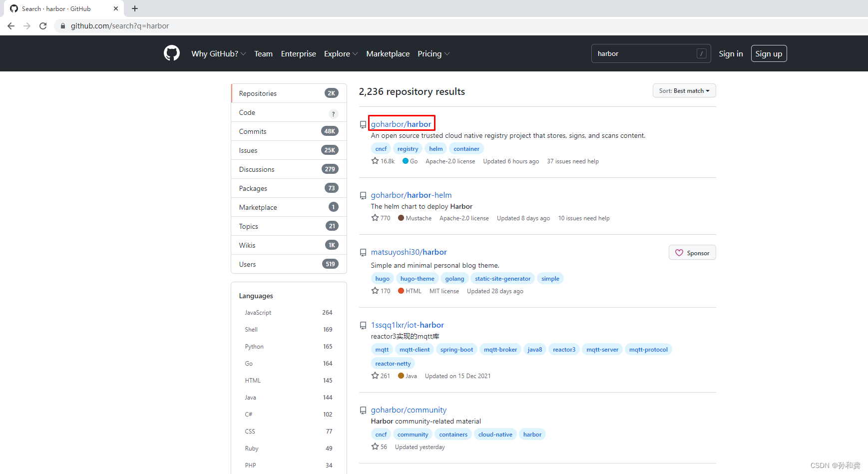The width and height of the screenshot is (868, 474).
Task: Open the Why GitHub? dropdown
Action: (218, 53)
